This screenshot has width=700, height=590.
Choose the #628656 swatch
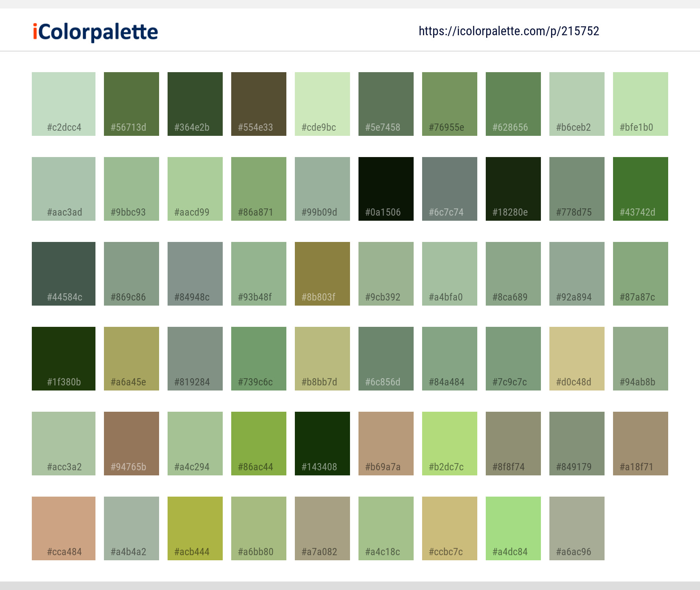pyautogui.click(x=513, y=104)
